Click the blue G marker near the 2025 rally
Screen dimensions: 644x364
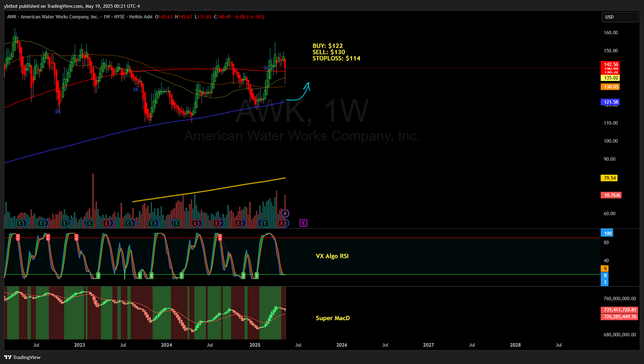[265, 68]
